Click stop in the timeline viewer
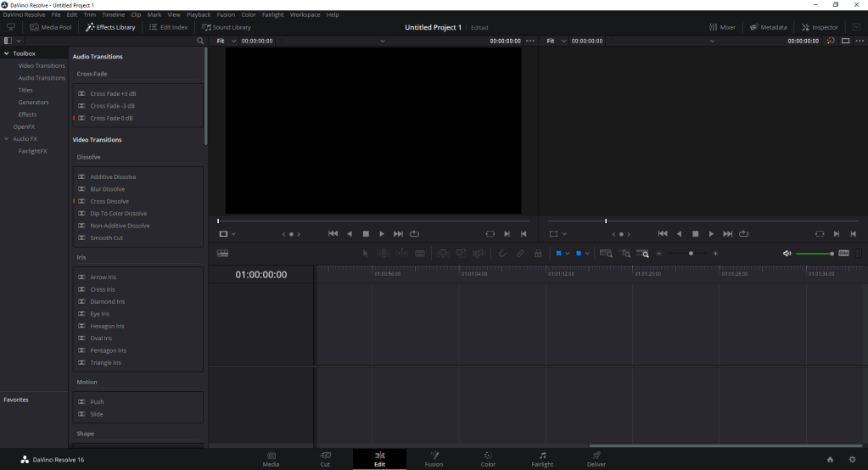This screenshot has width=868, height=470. (x=695, y=234)
